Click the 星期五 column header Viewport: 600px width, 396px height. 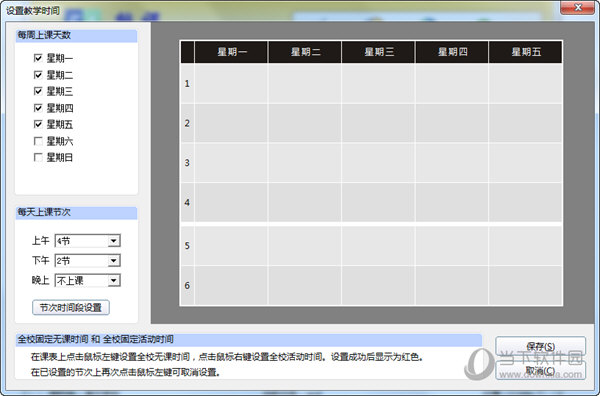pos(525,52)
